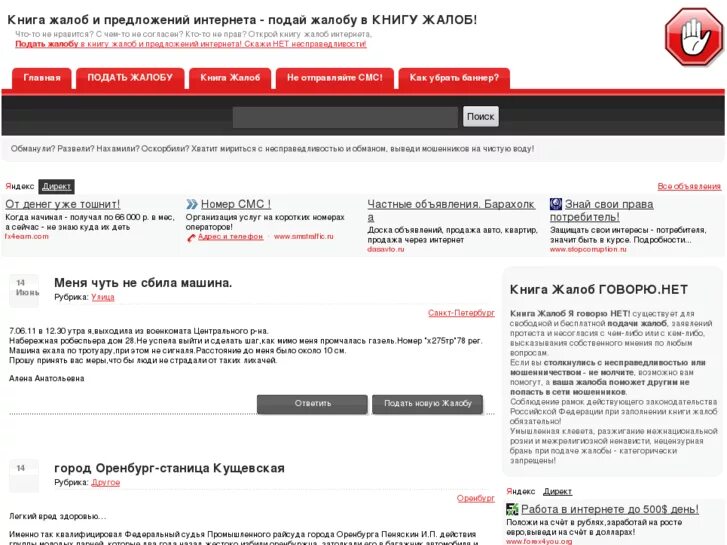Open the Все объявления link
This screenshot has height=545, width=727.
pyautogui.click(x=689, y=186)
